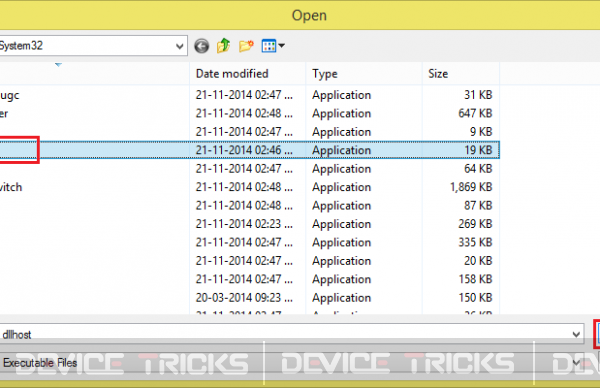Open the View menu grid icon
The image size is (600, 388).
(269, 46)
